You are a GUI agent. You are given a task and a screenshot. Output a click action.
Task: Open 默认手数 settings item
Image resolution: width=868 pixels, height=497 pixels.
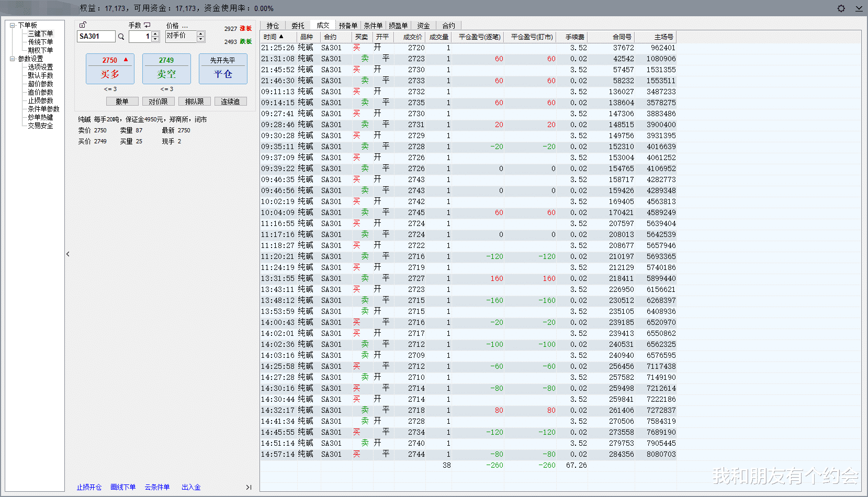[x=40, y=75]
